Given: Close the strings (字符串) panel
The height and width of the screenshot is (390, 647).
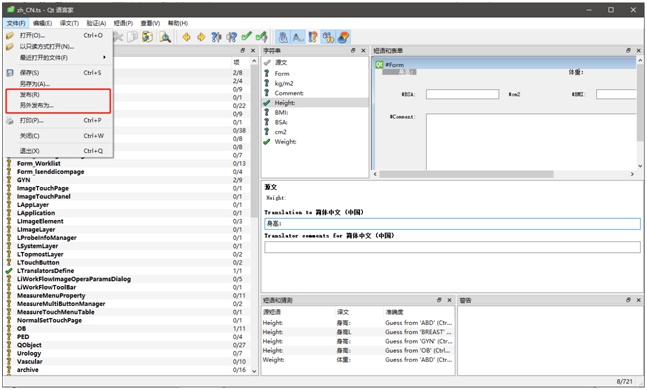Looking at the screenshot, I should coord(363,50).
